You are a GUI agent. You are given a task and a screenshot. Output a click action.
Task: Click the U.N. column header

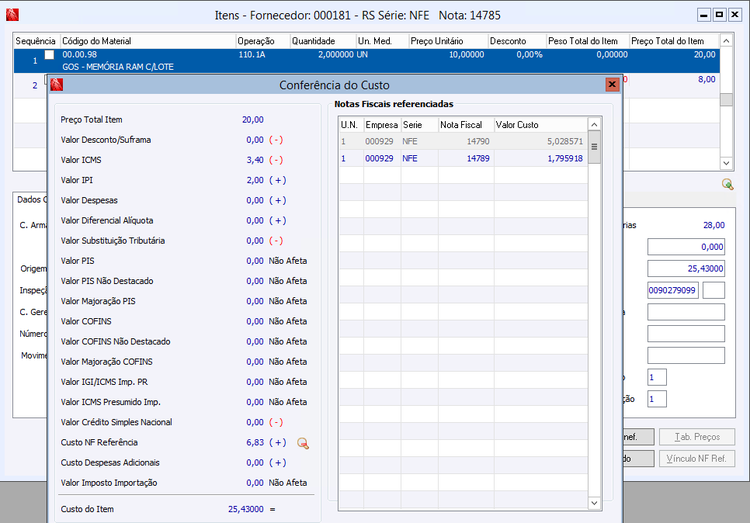351,125
